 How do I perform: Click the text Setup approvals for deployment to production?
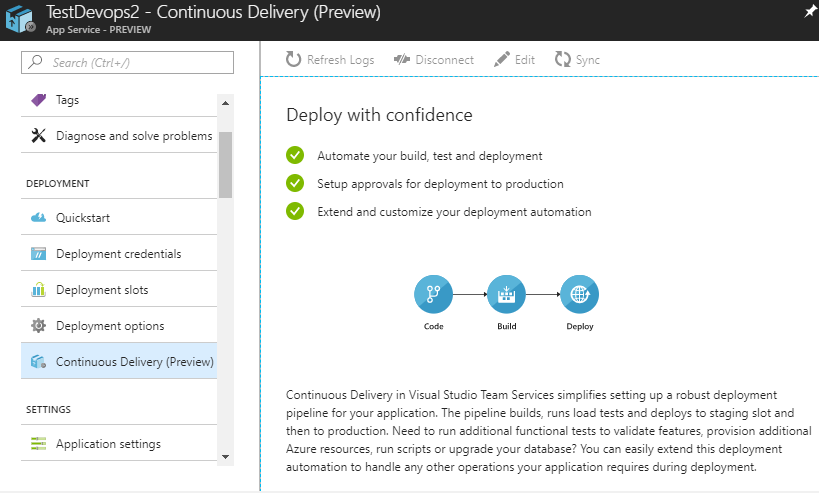440,184
